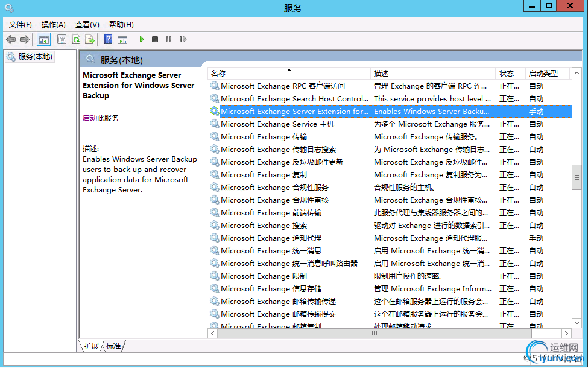Stop the service with the square button

click(155, 39)
